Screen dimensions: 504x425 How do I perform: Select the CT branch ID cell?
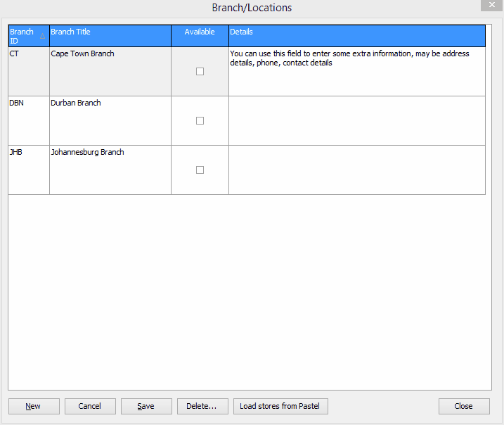click(x=29, y=71)
